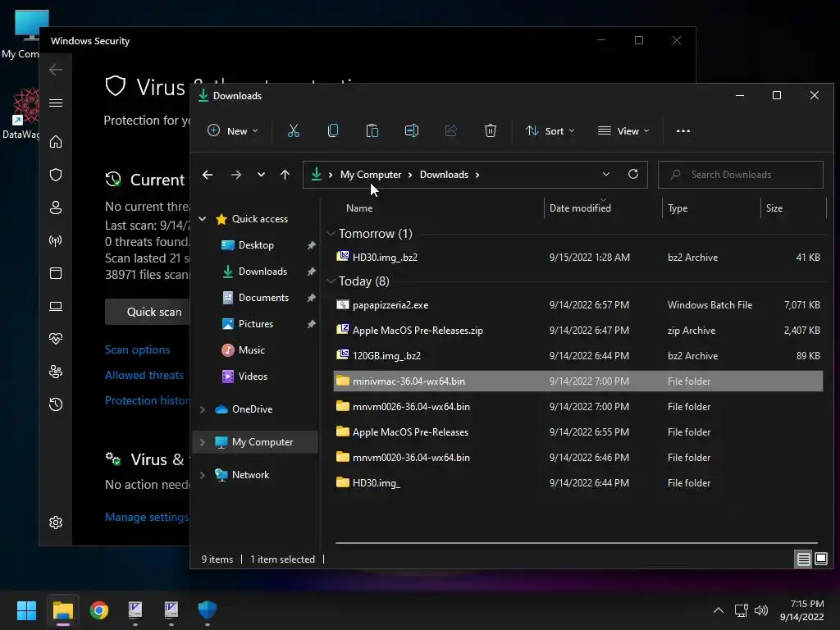The image size is (840, 630).
Task: Click Downloads breadcrumb in address bar
Action: [444, 175]
